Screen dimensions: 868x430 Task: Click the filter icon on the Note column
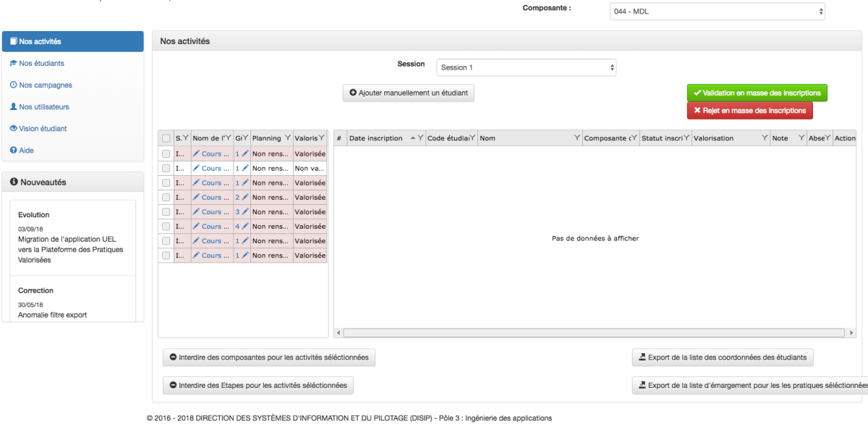[x=801, y=138]
